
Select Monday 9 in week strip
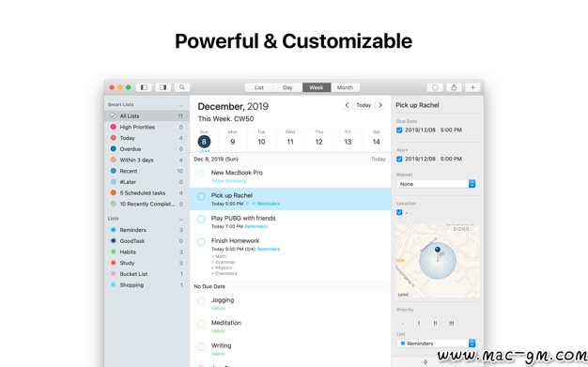click(233, 140)
